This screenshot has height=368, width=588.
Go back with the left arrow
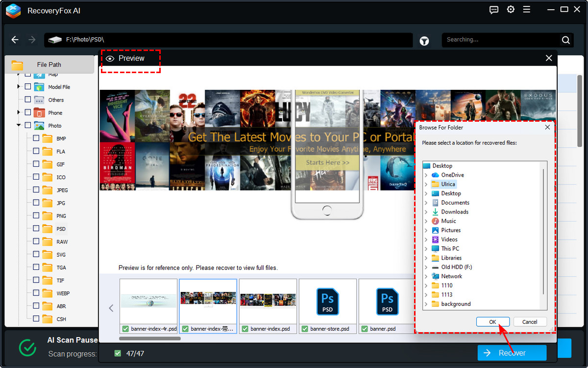pos(15,40)
